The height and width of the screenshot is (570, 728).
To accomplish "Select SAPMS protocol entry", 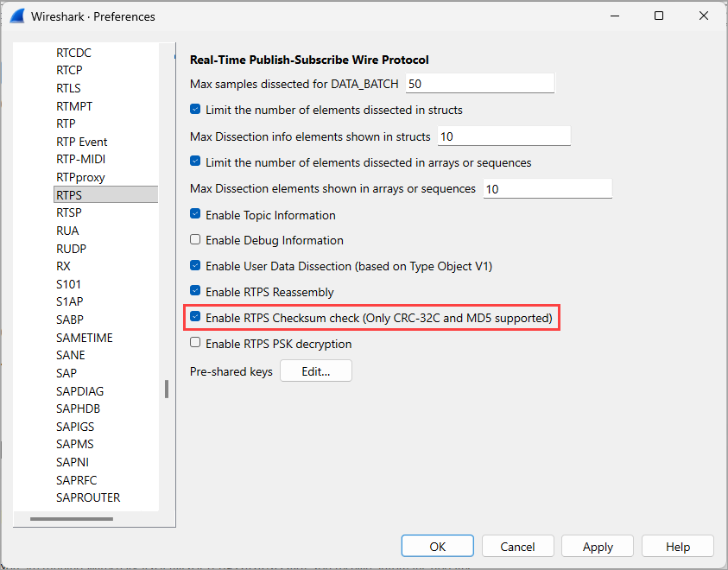I will pos(75,444).
